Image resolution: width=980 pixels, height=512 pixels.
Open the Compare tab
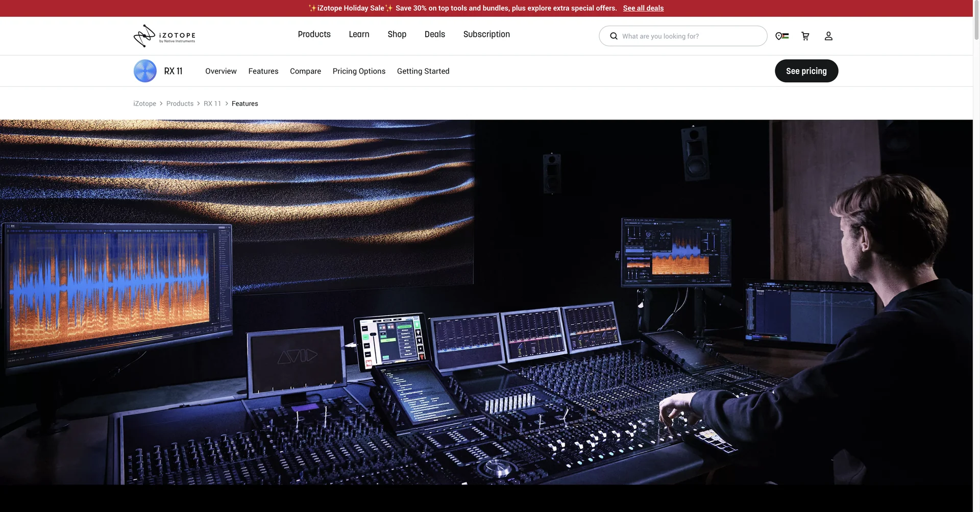(305, 71)
